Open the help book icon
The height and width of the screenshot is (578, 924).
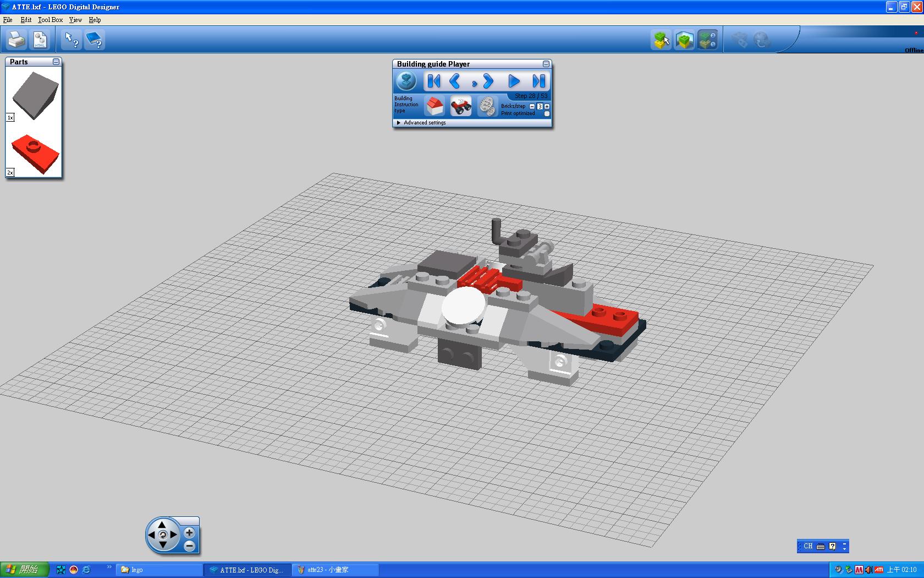95,40
